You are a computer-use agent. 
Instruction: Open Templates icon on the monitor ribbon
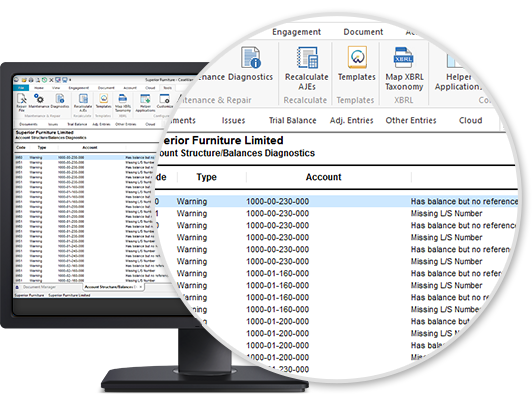point(103,98)
